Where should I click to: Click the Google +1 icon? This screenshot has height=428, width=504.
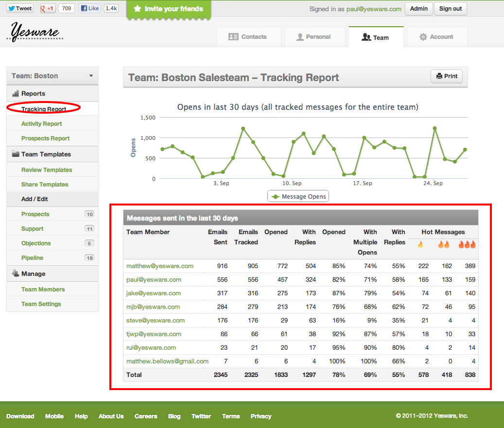pos(47,8)
